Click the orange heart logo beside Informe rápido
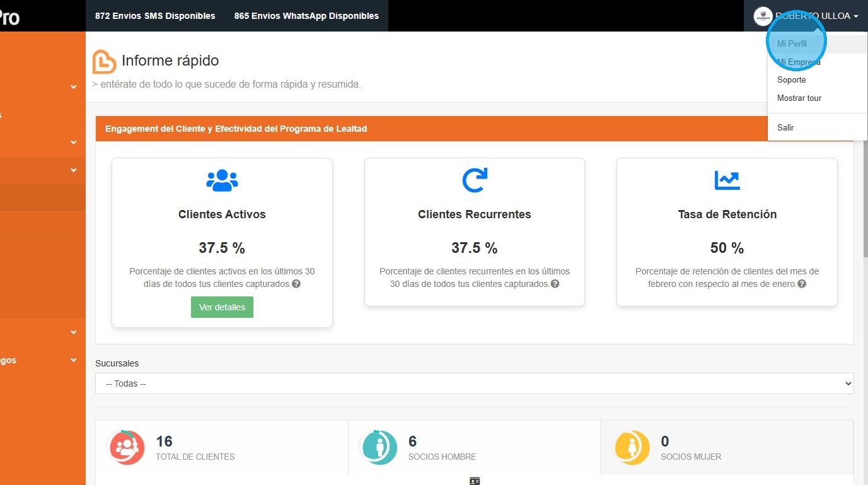The image size is (868, 485). [105, 61]
